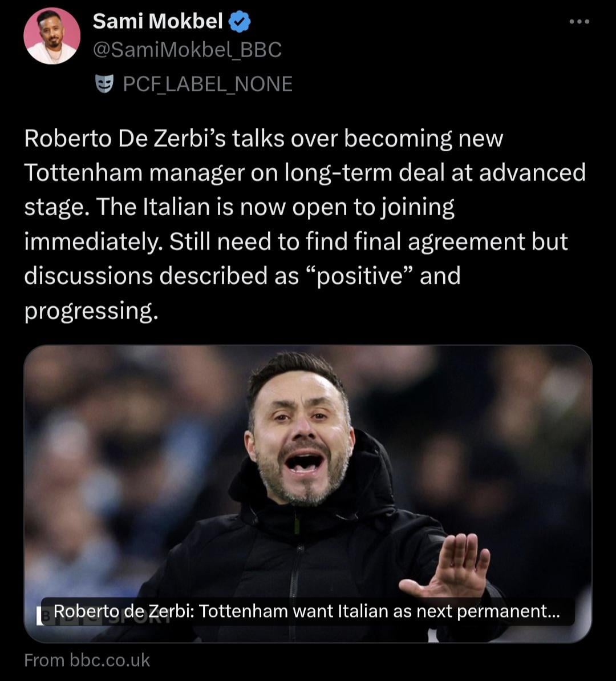The width and height of the screenshot is (616, 681).
Task: Open the @SamiMokbel_BBC handle link
Action: pyautogui.click(x=187, y=50)
